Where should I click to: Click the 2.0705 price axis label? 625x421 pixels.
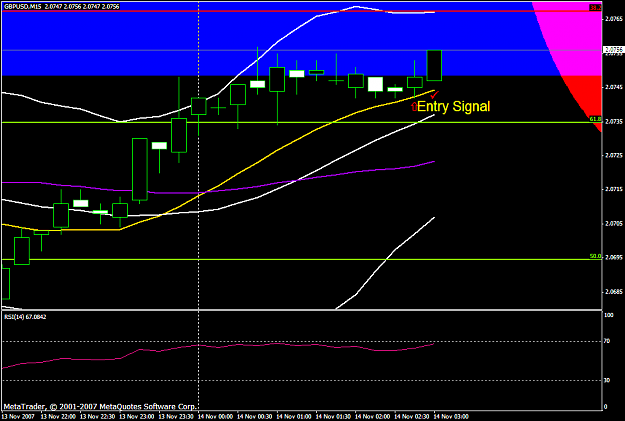coord(614,223)
